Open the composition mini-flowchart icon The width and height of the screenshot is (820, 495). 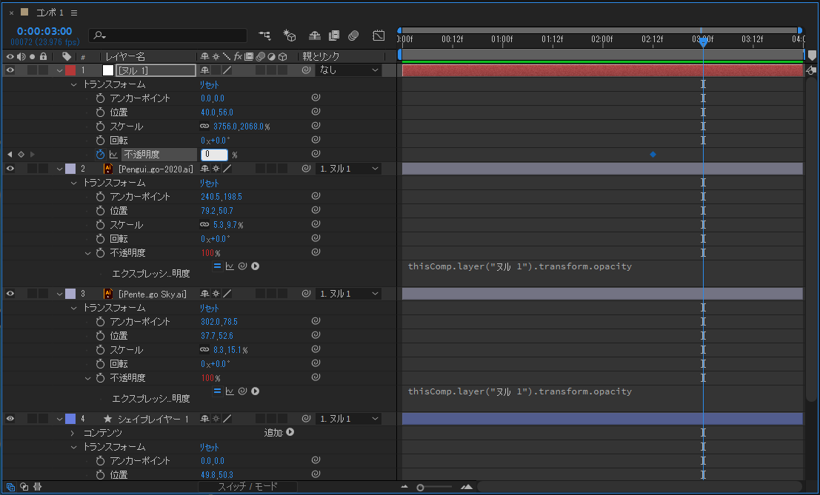pyautogui.click(x=265, y=36)
